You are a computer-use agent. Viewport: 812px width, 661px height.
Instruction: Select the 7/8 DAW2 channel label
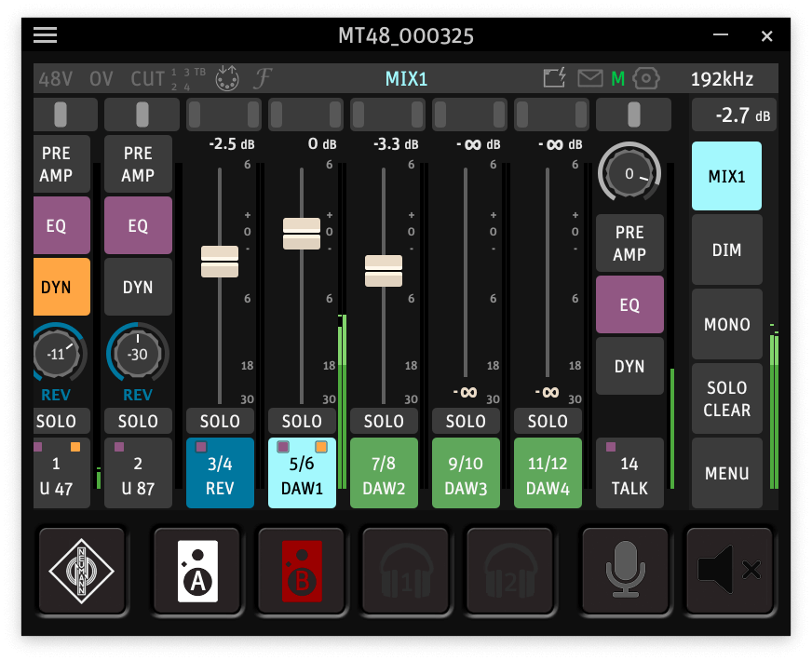pyautogui.click(x=384, y=474)
